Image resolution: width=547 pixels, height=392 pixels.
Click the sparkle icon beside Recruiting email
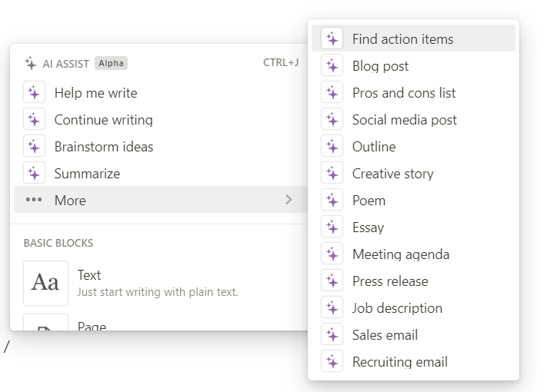332,361
